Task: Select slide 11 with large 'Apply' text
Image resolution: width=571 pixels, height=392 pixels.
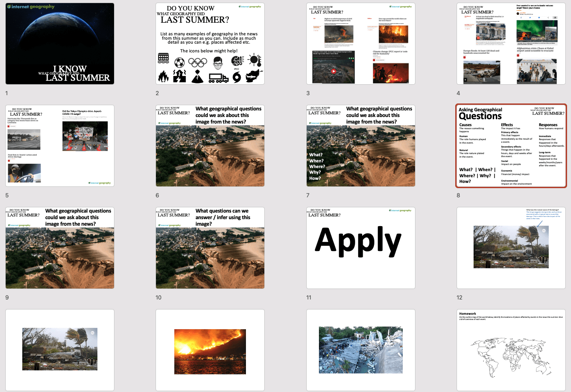Action: tap(361, 248)
